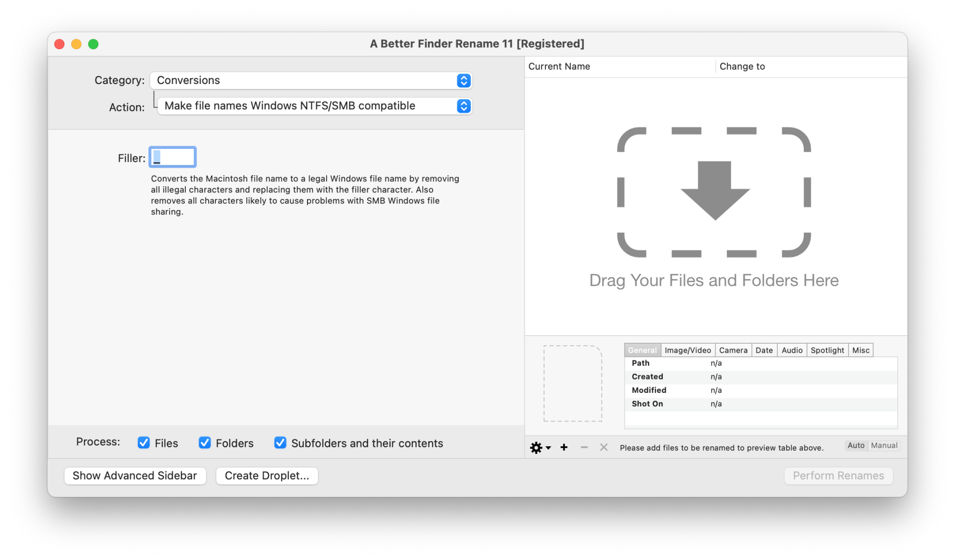
Task: Switch between Auto and Manual rename mode
Action: 884,445
